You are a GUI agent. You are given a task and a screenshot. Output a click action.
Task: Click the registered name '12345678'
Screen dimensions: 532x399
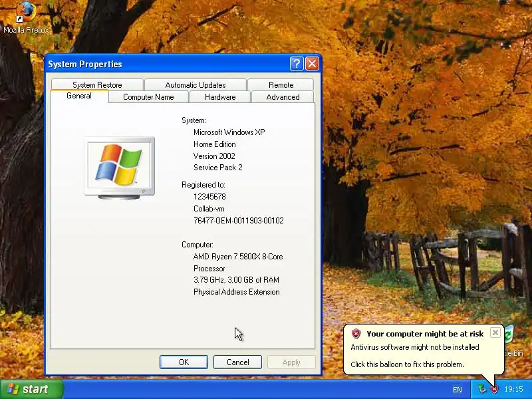click(209, 197)
